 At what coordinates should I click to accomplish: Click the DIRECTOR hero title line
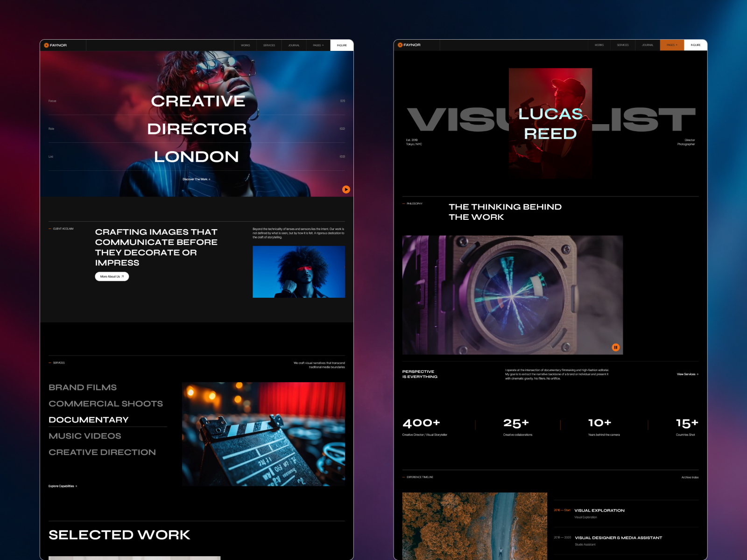(197, 129)
